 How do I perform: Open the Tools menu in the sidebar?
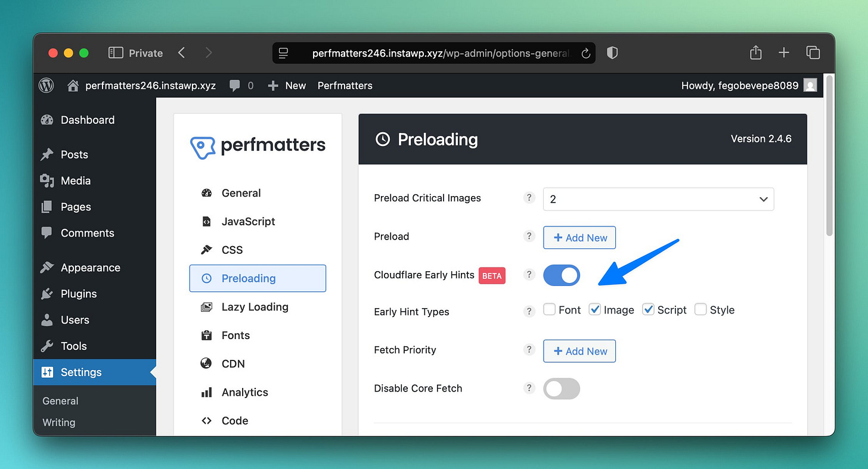pos(95,346)
